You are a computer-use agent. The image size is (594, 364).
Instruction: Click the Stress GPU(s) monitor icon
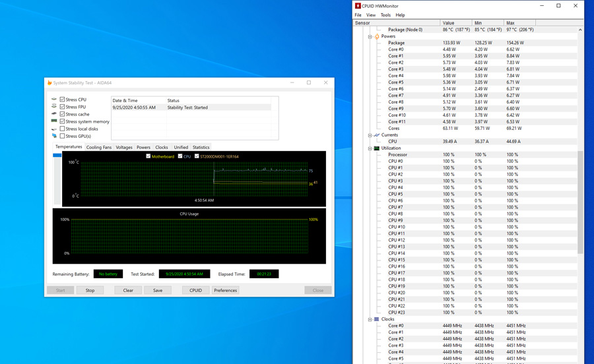pyautogui.click(x=54, y=136)
